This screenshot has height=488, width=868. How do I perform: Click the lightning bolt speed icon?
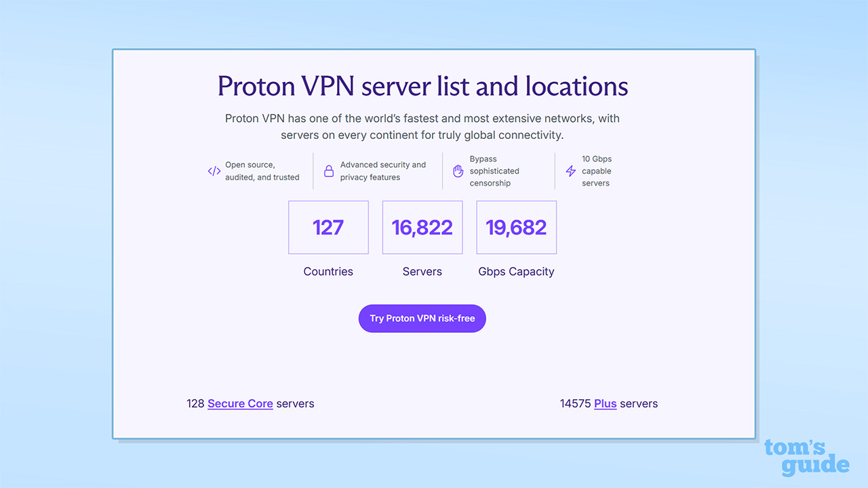point(570,171)
